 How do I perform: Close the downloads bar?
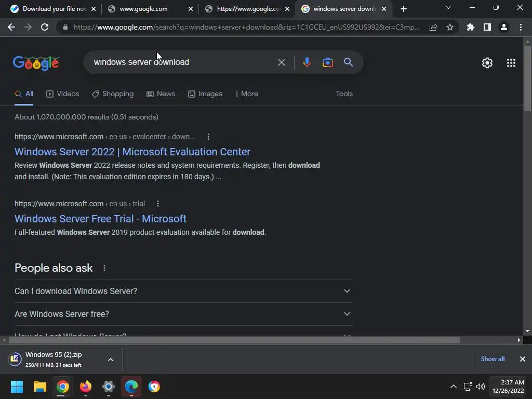point(523,359)
